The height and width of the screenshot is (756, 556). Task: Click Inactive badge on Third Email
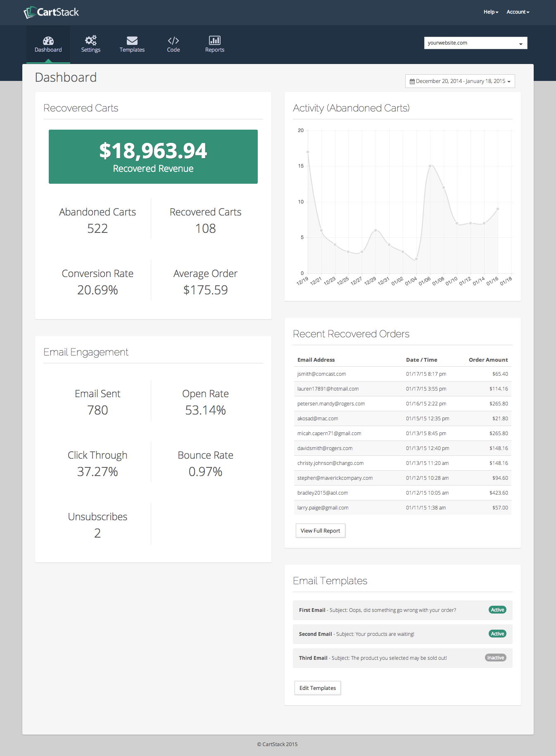click(x=495, y=658)
